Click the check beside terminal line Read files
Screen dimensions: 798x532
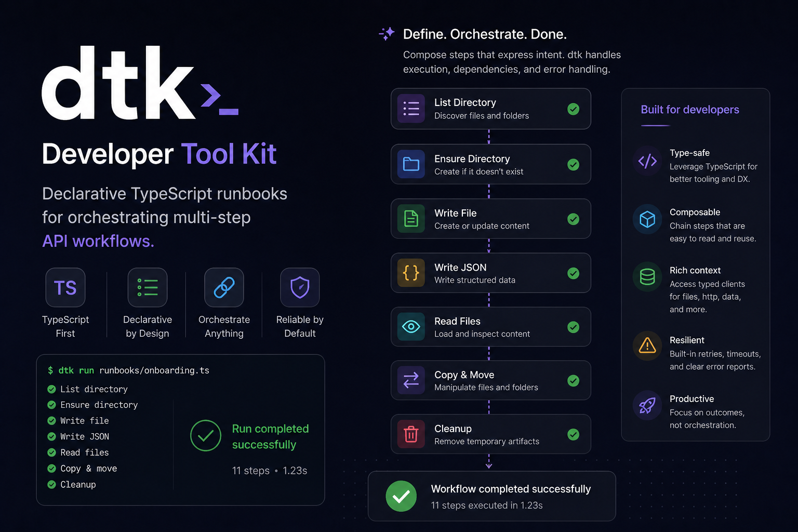(x=51, y=453)
